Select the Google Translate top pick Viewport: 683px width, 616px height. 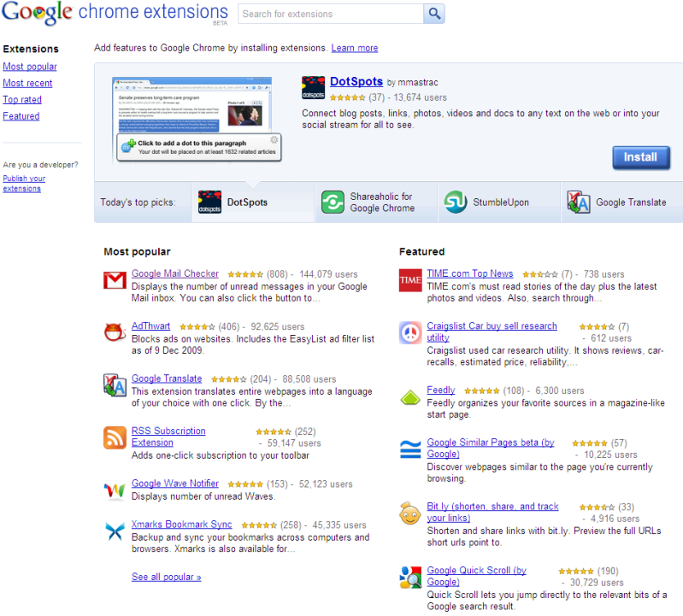(622, 202)
